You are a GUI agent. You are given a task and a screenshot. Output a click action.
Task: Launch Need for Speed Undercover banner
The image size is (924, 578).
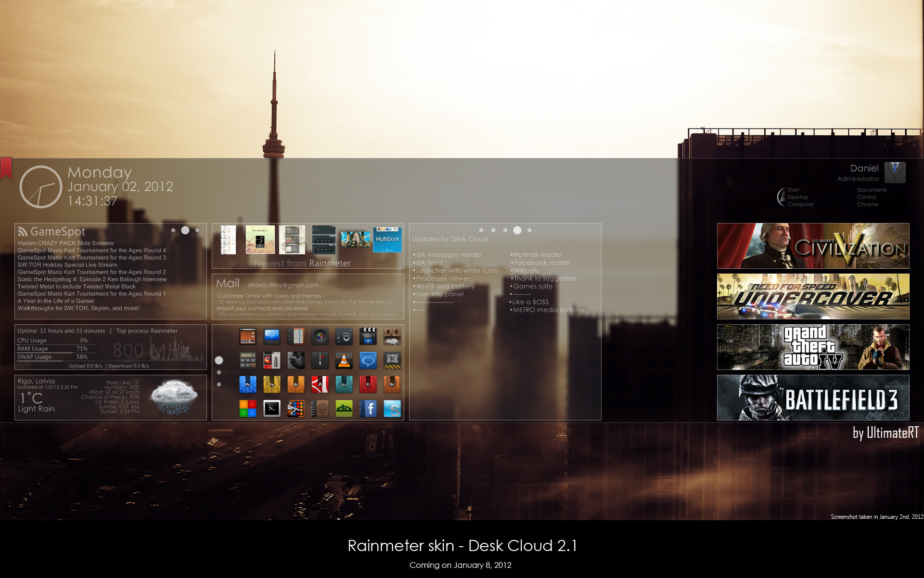point(813,296)
